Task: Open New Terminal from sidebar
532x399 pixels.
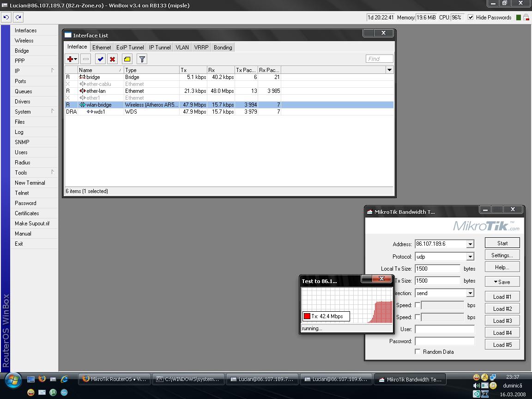Action: [30, 182]
